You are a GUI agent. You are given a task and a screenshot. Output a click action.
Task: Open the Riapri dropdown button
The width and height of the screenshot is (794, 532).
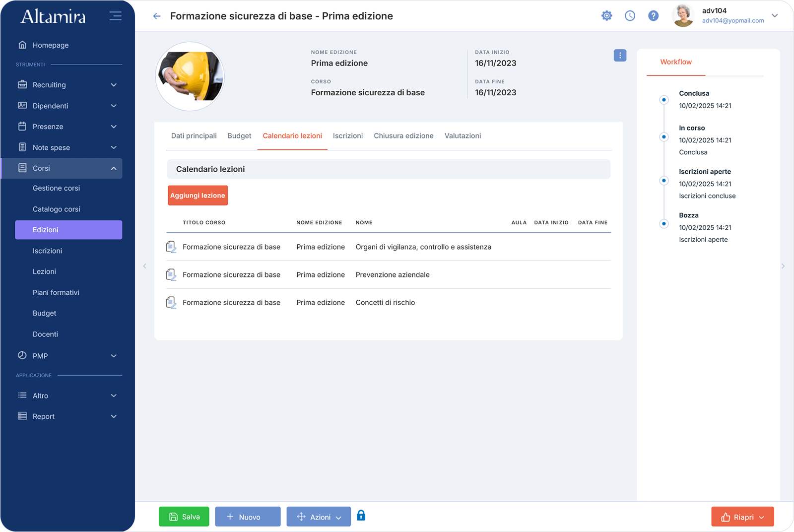point(742,517)
